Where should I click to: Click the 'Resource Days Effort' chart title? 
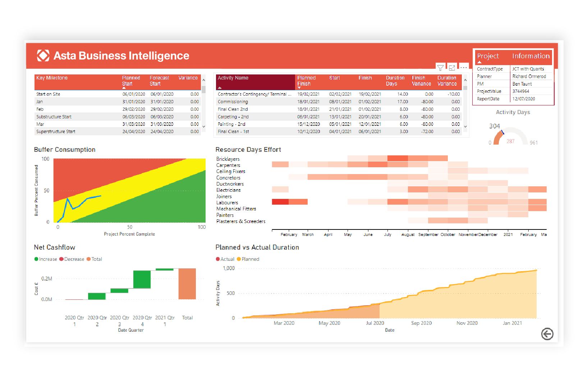[x=248, y=150]
